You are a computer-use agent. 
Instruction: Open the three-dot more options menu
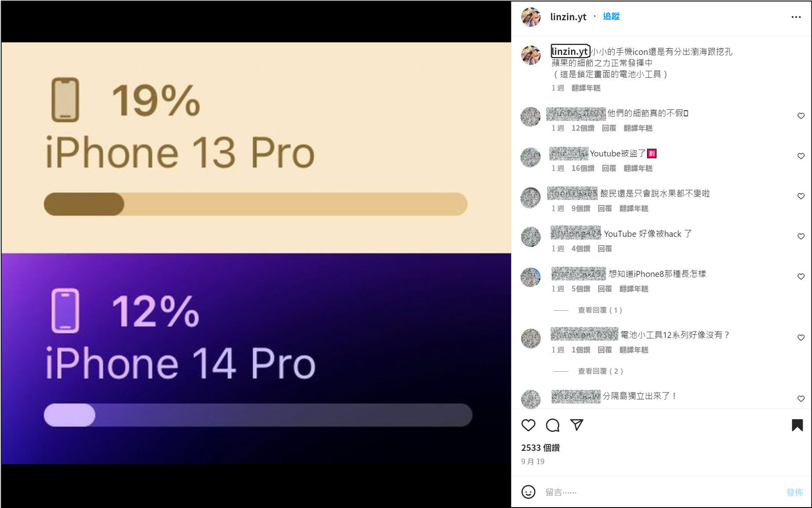click(796, 17)
